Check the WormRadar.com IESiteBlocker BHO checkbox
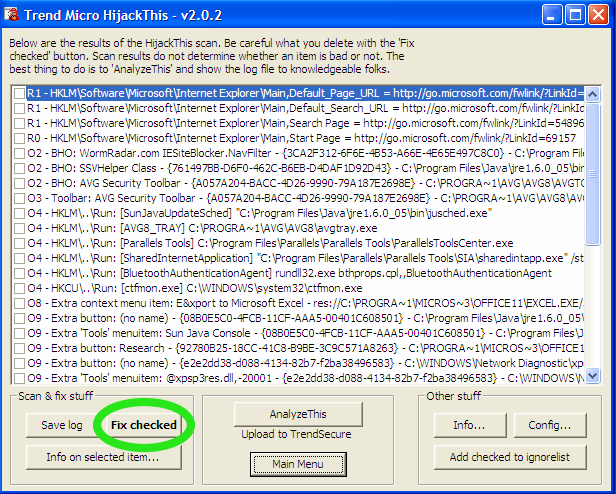Screen dimensions: 616x494 click(x=19, y=153)
